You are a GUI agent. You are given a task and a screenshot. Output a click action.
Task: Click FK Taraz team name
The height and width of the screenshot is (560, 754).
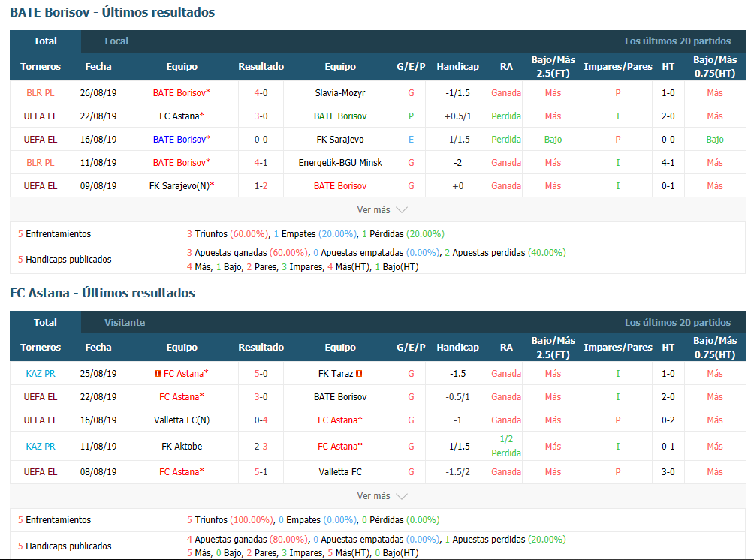[x=336, y=374]
